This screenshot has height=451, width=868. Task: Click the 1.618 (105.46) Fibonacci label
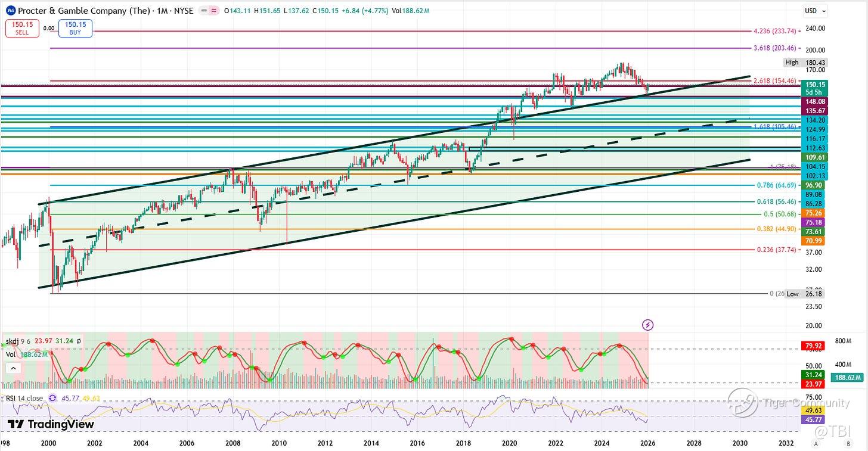775,127
